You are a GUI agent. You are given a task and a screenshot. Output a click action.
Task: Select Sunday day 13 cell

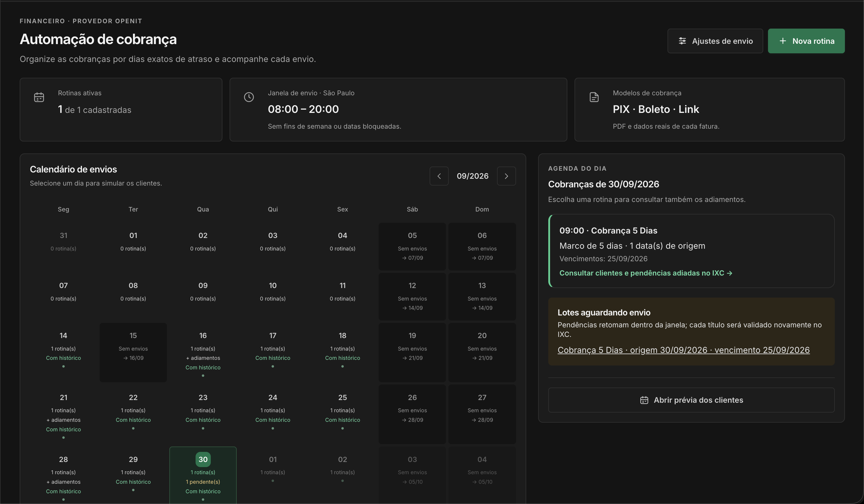[x=482, y=297]
